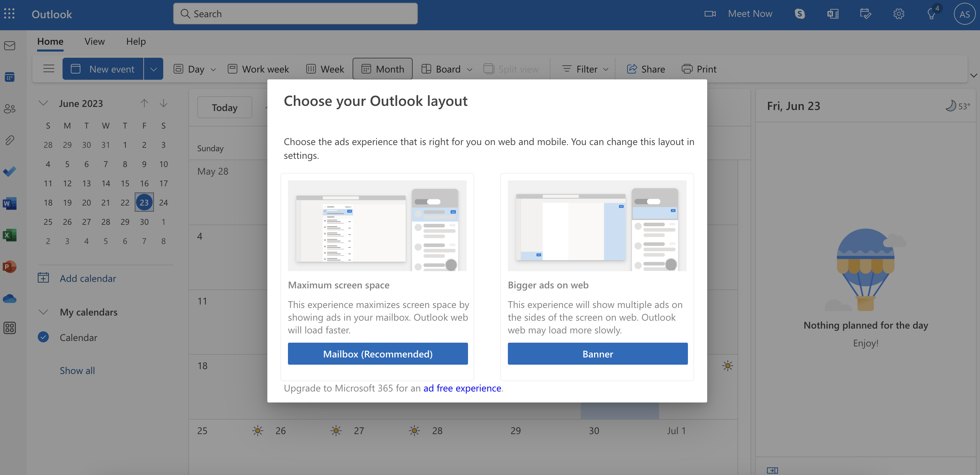
Task: Select Work week view
Action: point(258,69)
